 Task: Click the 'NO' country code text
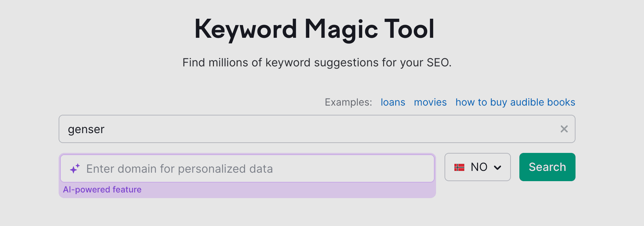479,167
